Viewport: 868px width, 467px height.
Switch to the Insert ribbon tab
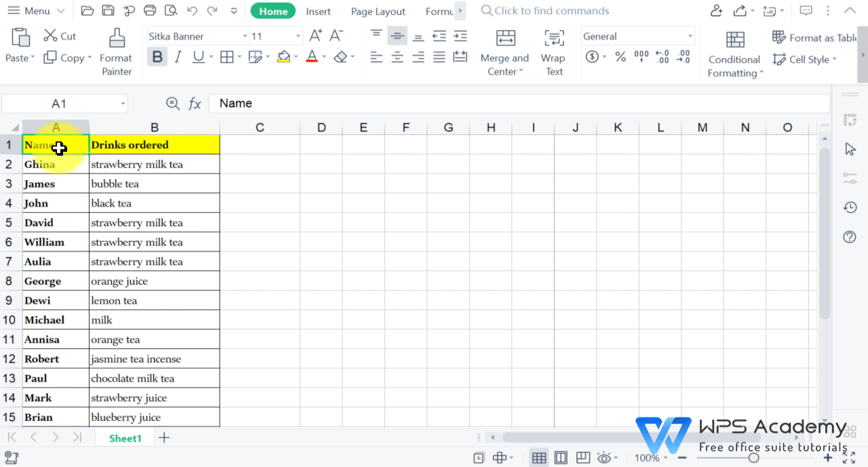point(318,11)
